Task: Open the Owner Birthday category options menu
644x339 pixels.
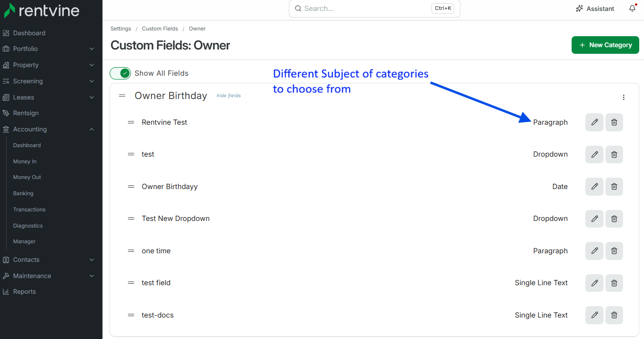Action: tap(624, 97)
